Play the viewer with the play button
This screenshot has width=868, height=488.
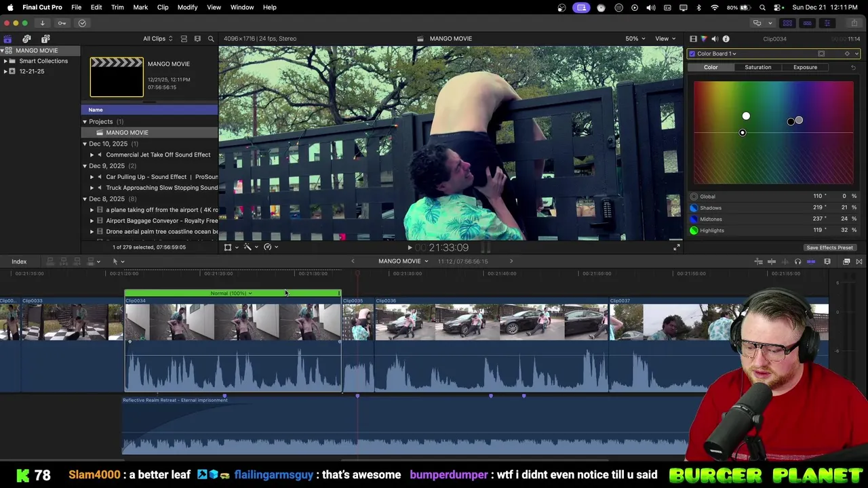pos(410,248)
